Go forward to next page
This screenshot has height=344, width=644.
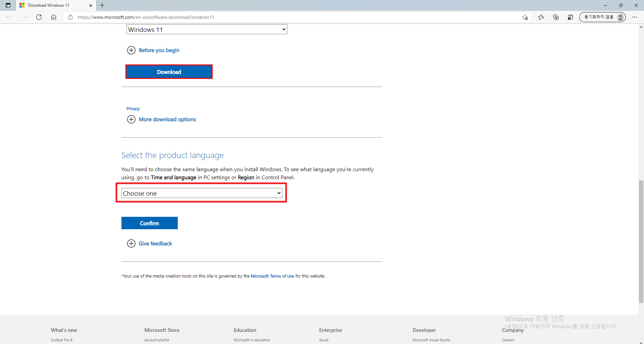[x=24, y=17]
